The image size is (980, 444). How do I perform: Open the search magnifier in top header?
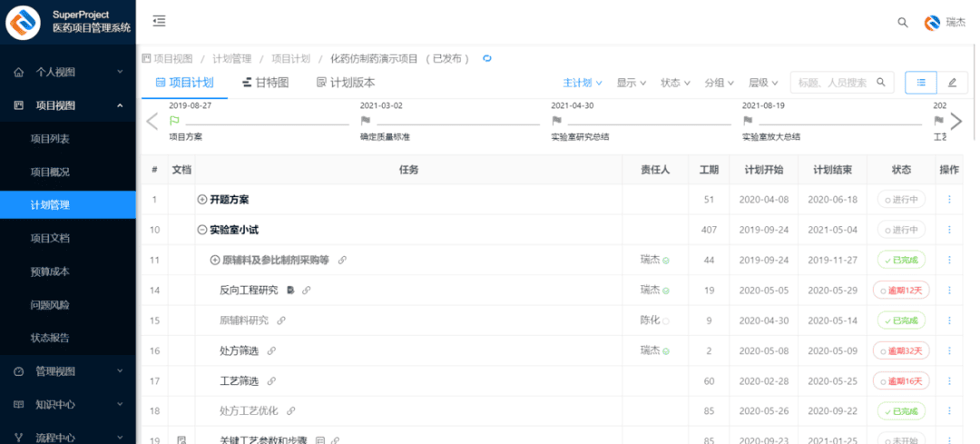tap(903, 23)
